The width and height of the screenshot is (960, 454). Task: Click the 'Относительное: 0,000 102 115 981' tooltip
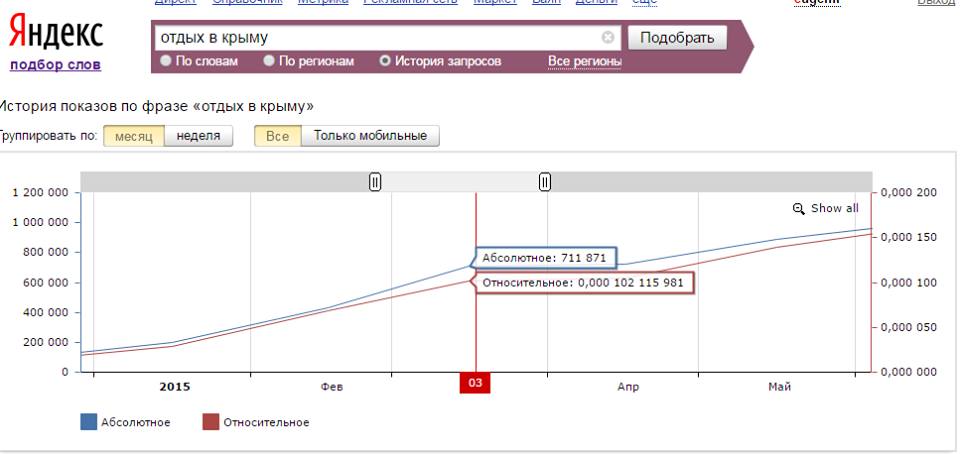(585, 283)
